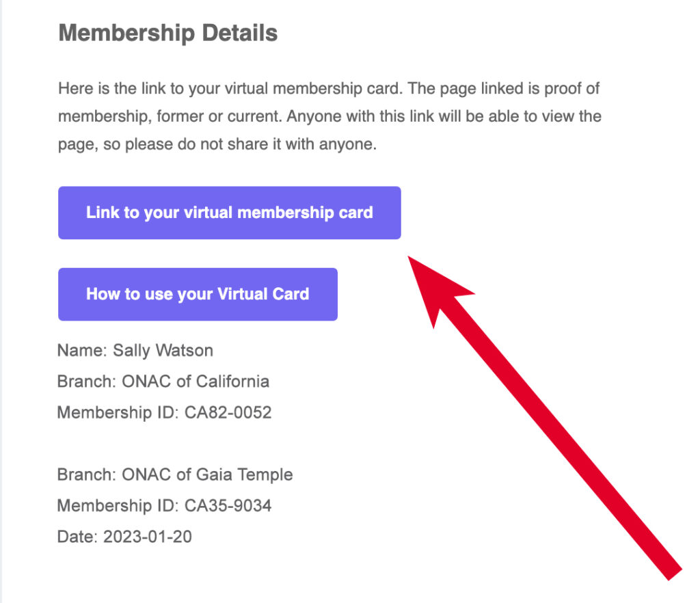Image resolution: width=700 pixels, height=603 pixels.
Task: Click the sentence starting Here is the link
Action: [231, 88]
